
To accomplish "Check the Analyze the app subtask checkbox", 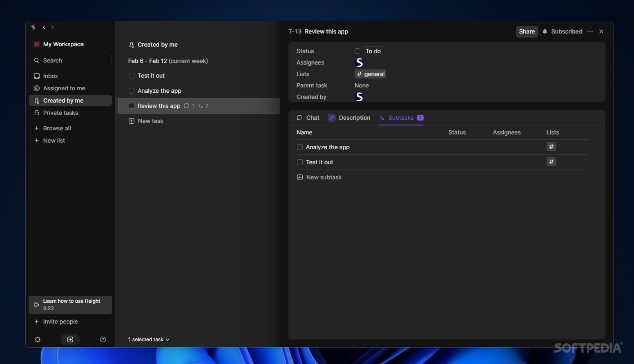I will click(300, 147).
